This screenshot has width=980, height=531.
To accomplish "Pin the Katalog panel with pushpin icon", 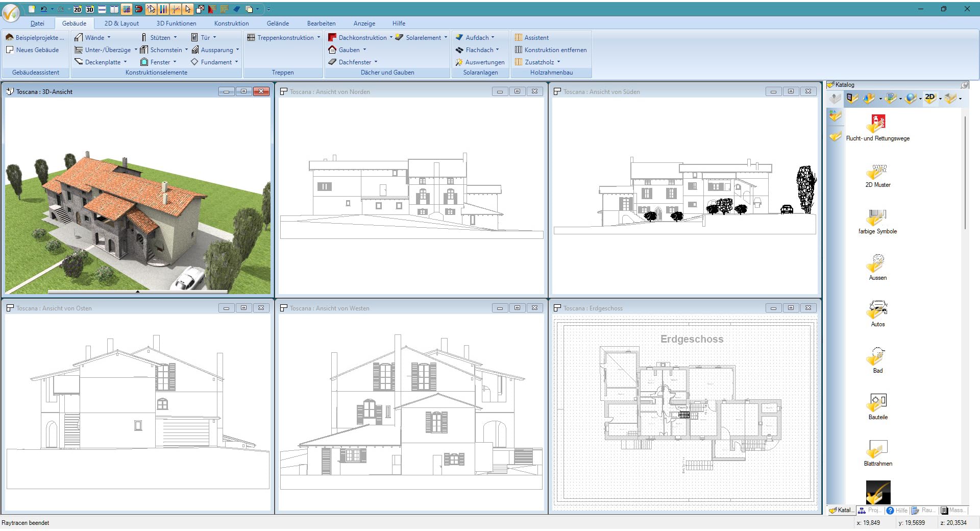I will click(x=964, y=85).
